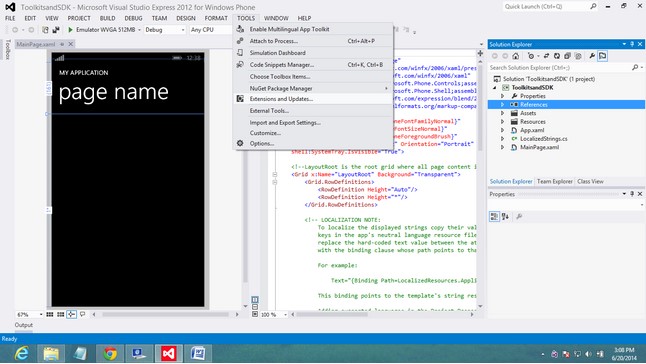Click collapse pane icon near 100% zoom
Viewport: 646px width, 364px height.
(x=255, y=314)
